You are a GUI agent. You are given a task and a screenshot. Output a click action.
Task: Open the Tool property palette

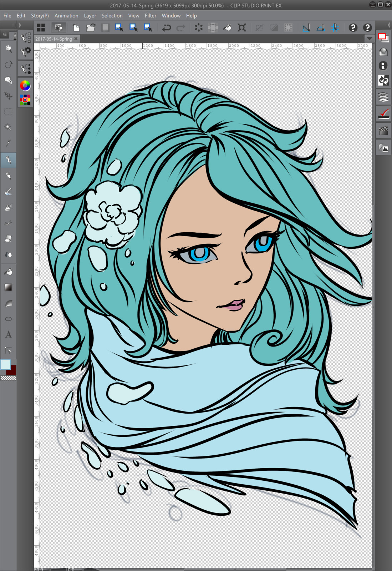(25, 52)
